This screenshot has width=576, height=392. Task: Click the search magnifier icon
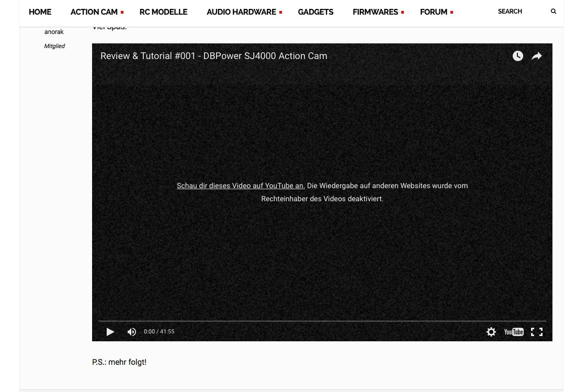pyautogui.click(x=554, y=11)
